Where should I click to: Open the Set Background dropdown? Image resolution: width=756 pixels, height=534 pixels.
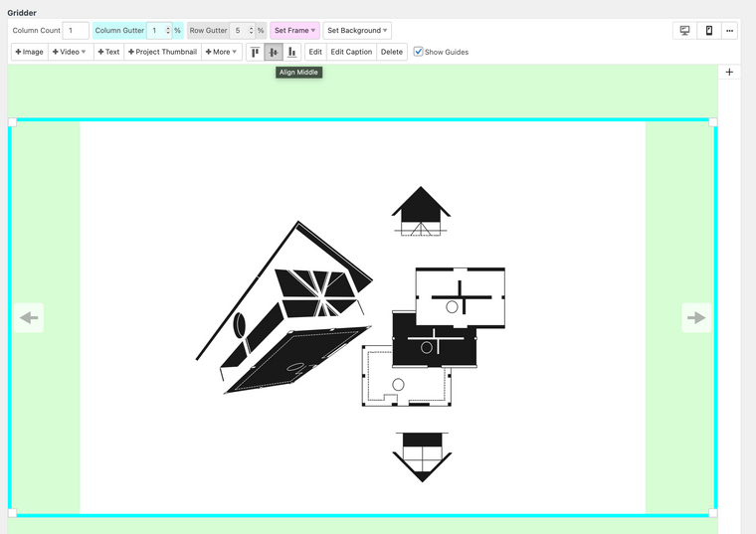(356, 31)
